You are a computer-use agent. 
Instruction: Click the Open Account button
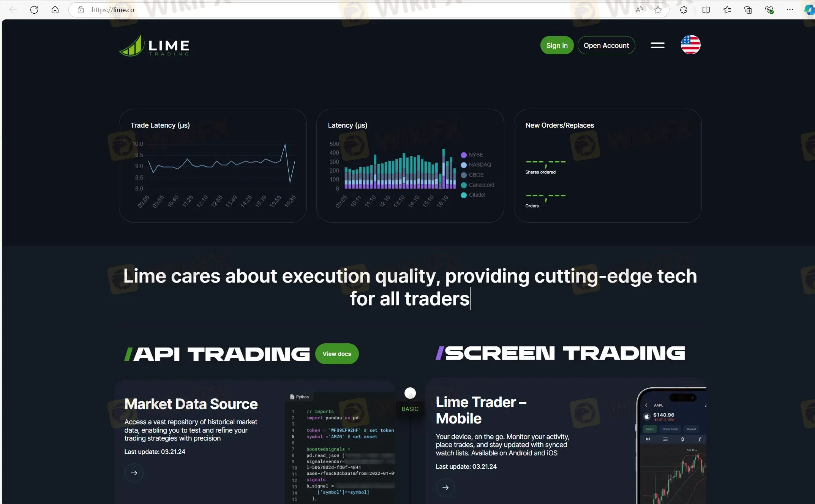tap(607, 45)
